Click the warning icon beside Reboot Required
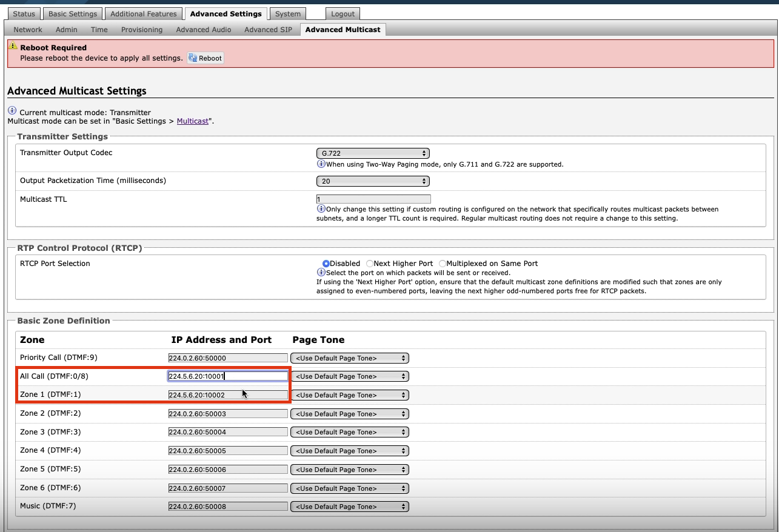Screen dimensions: 779x532 click(13, 46)
